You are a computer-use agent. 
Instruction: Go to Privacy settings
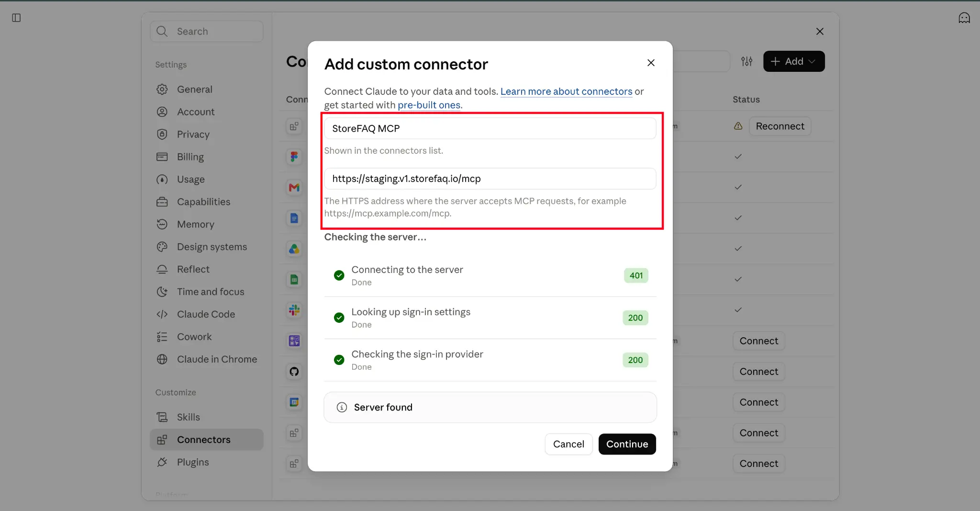(x=207, y=134)
